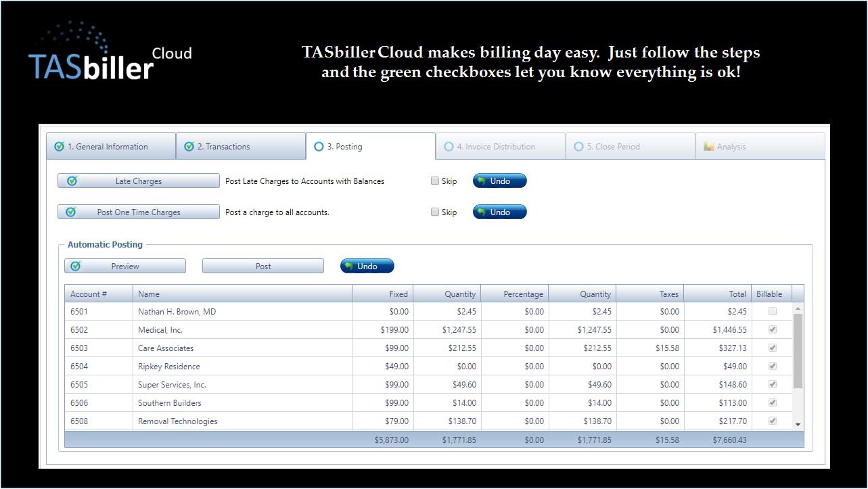Click the TASbiller Cloud logo

[110, 52]
